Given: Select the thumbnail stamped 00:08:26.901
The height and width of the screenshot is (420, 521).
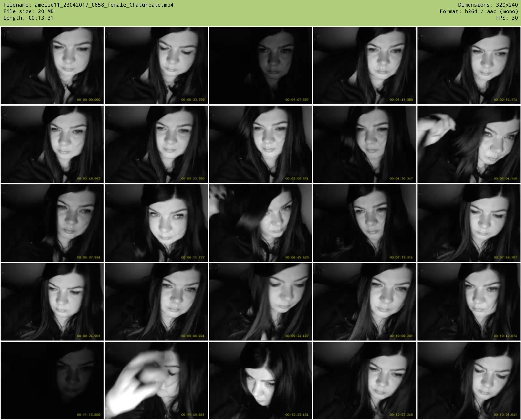Looking at the screenshot, I should click(x=52, y=302).
